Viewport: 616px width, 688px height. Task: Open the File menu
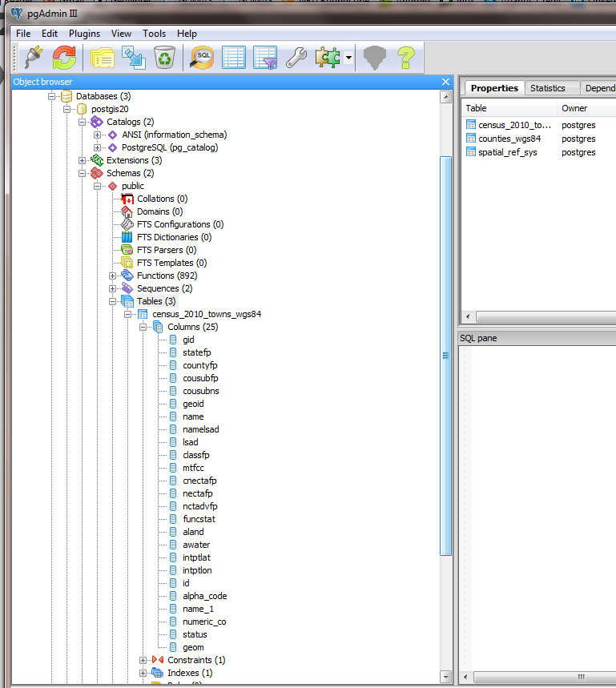[x=23, y=34]
